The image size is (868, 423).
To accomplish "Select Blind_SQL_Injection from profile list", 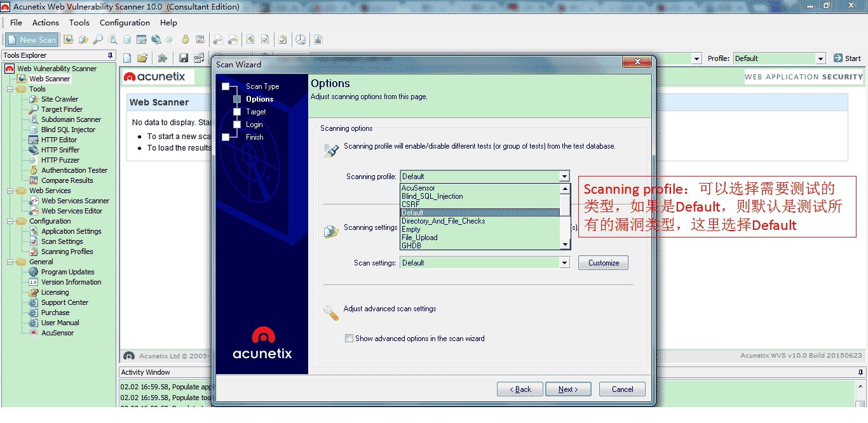I will click(480, 196).
